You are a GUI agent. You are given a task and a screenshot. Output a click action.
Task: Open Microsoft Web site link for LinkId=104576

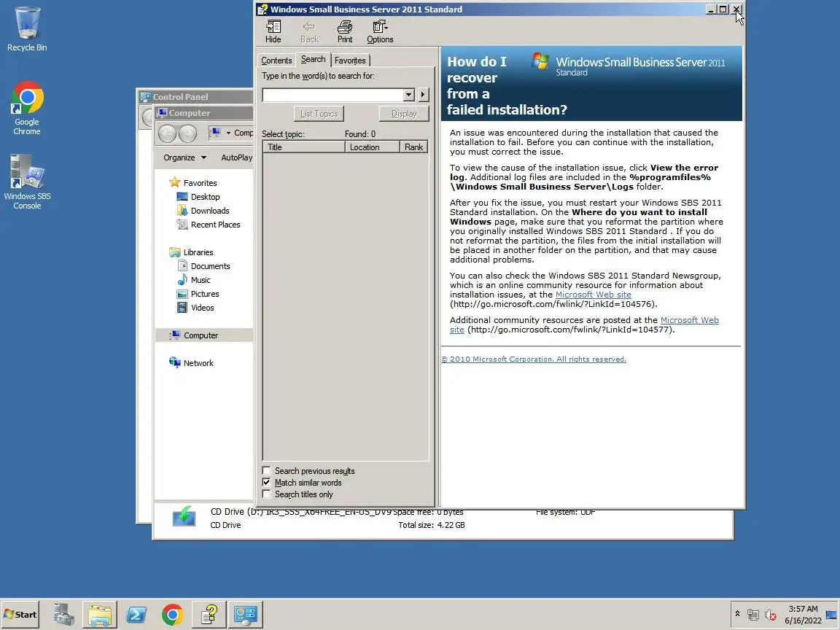pyautogui.click(x=593, y=295)
